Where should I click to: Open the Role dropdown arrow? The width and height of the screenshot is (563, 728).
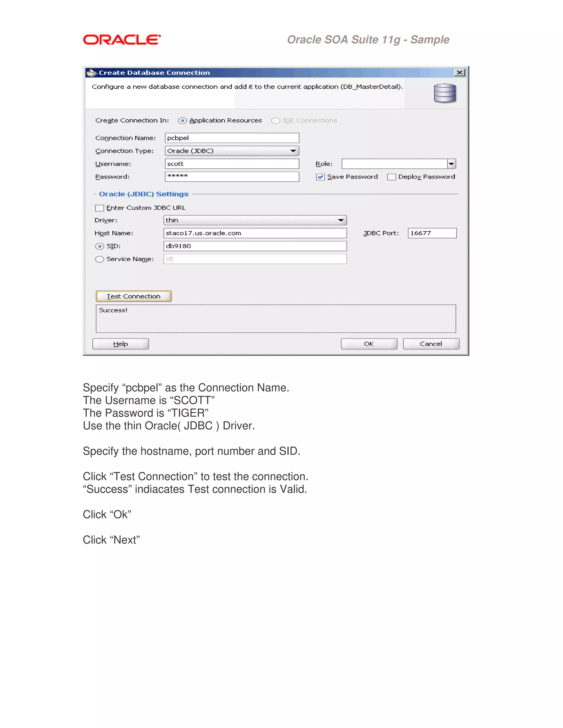coord(451,164)
